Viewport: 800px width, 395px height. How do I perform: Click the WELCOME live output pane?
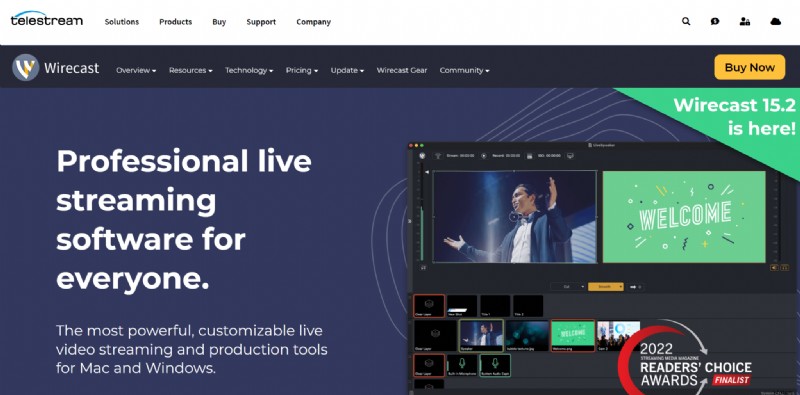(684, 216)
